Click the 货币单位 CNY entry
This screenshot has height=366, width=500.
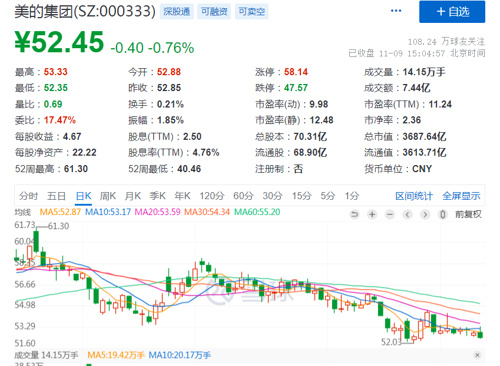[x=398, y=169]
